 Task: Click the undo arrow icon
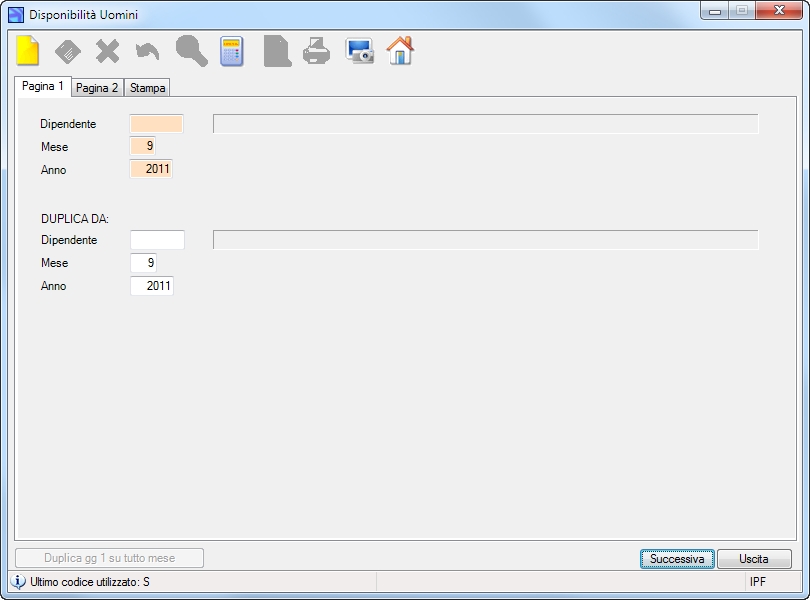pos(147,52)
